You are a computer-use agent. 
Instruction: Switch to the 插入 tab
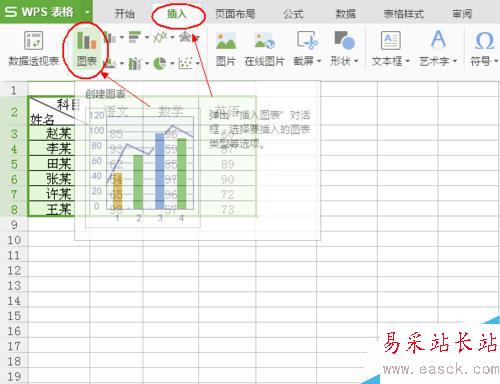[x=176, y=14]
